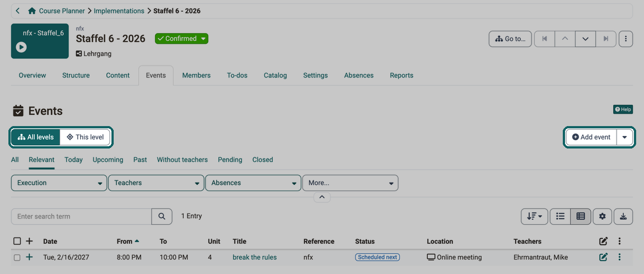Image resolution: width=644 pixels, height=274 pixels.
Task: Select the Pending filter tab
Action: click(x=230, y=160)
